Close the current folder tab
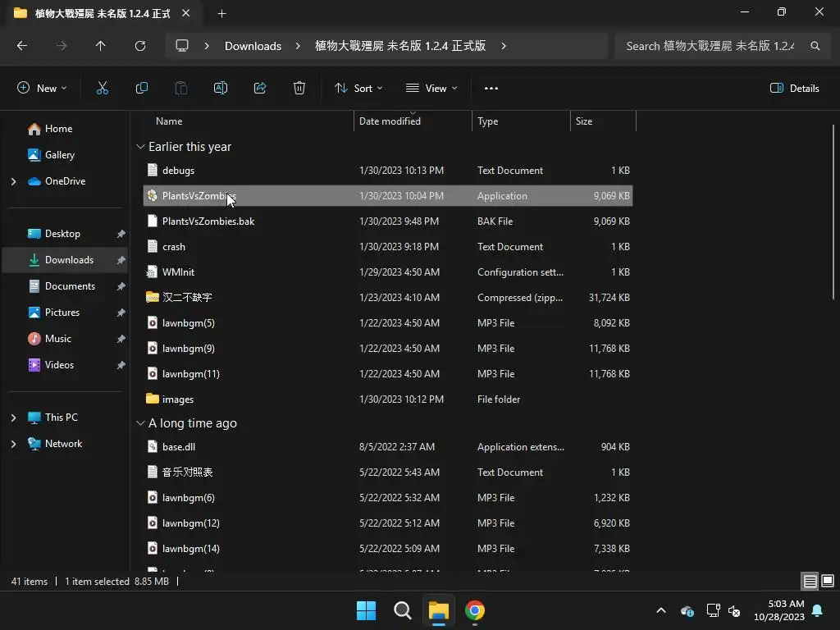The image size is (840, 630). click(186, 13)
